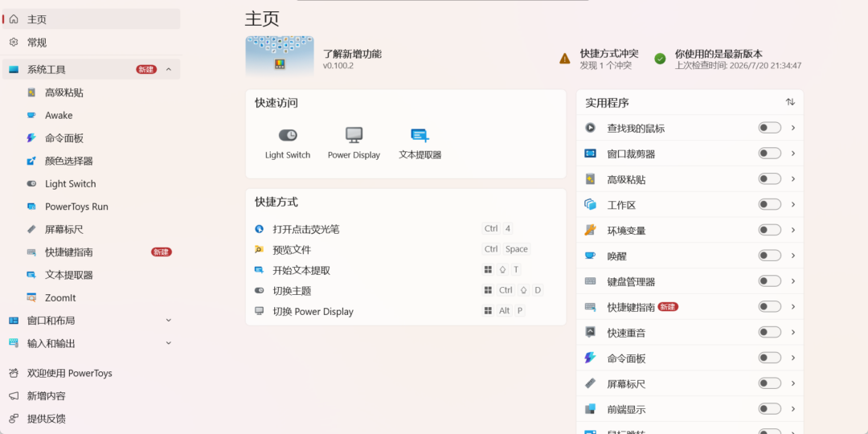This screenshot has height=434, width=868.
Task: Click the 快速重音 icon in the utilities list
Action: click(590, 332)
